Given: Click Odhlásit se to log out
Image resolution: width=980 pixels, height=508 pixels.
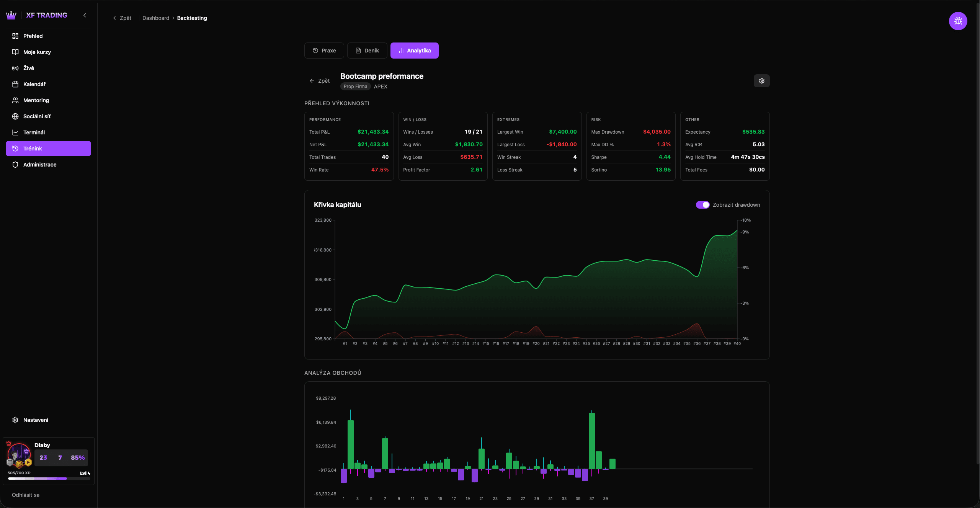Looking at the screenshot, I should point(26,495).
